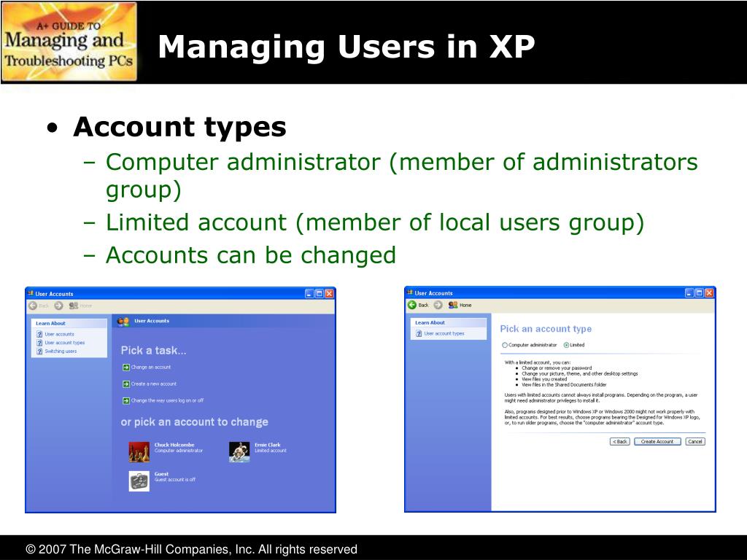Click 'Learn About' header in right window

(430, 322)
